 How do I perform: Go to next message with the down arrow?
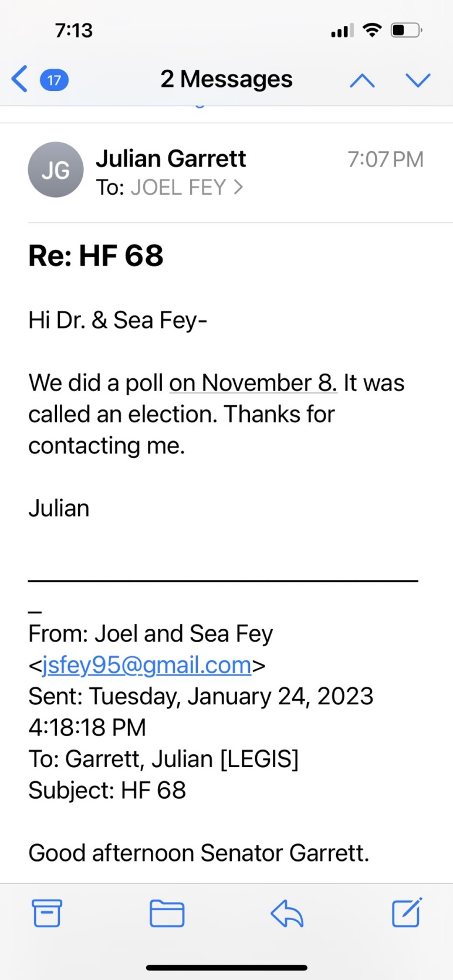(x=418, y=80)
